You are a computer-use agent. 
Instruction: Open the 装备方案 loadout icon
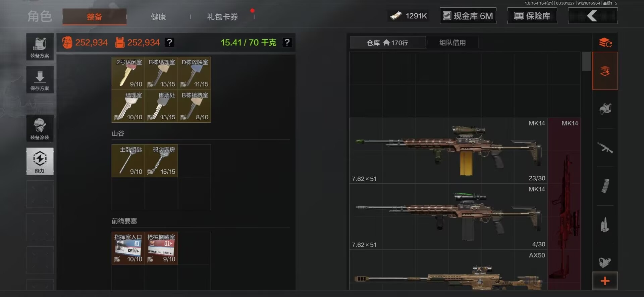click(40, 47)
